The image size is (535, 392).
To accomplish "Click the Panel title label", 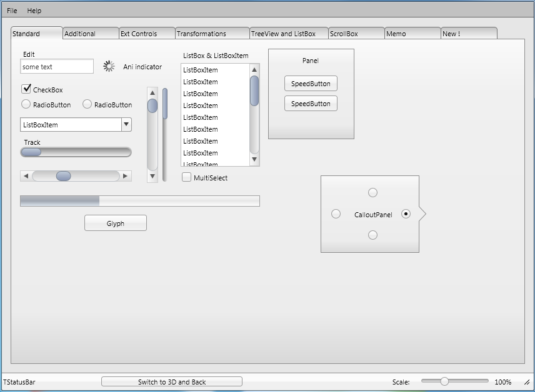I will (x=311, y=61).
